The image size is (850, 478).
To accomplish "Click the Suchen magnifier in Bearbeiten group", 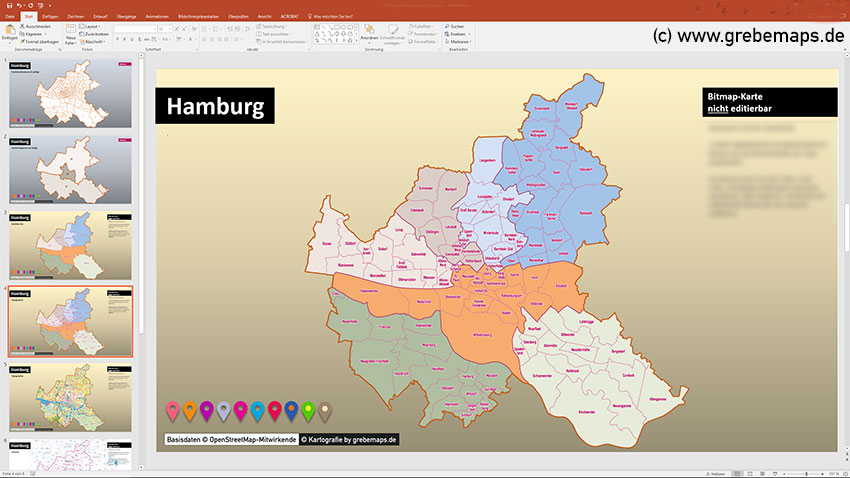I will pos(453,26).
